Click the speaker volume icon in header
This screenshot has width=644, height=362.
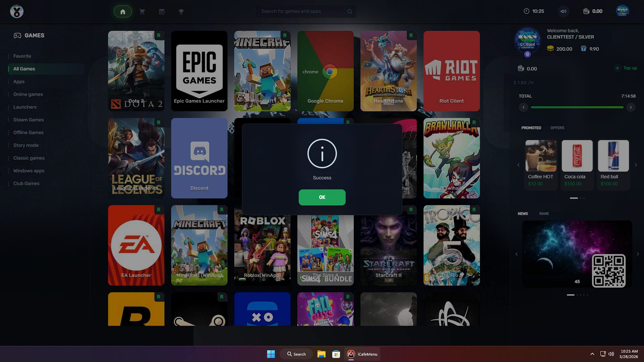coord(563,11)
